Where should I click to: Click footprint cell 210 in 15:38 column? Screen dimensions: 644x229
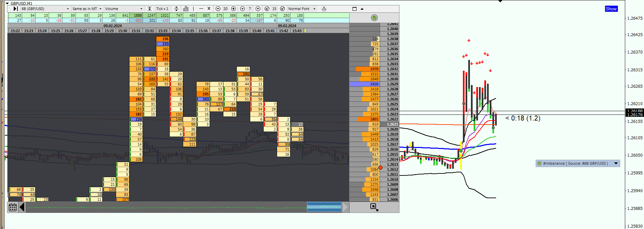pos(230,109)
